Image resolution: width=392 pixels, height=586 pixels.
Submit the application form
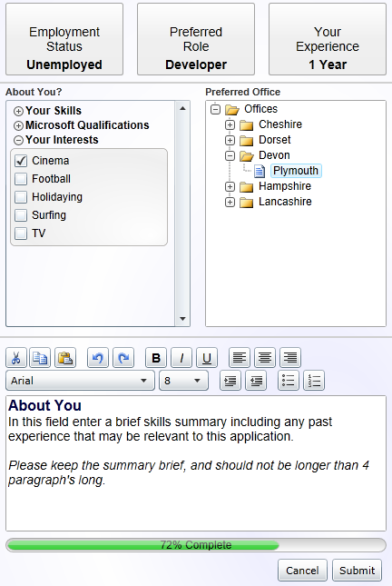coord(357,571)
